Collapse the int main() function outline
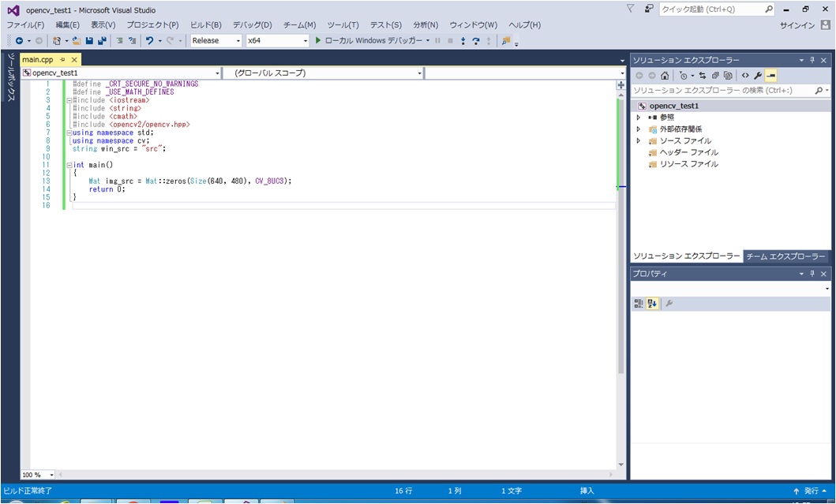Image resolution: width=836 pixels, height=504 pixels. click(69, 165)
